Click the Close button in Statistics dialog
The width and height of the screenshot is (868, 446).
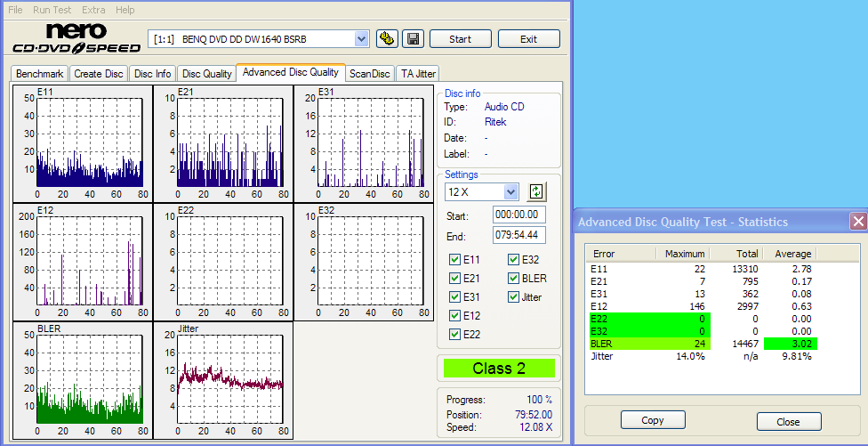point(788,421)
